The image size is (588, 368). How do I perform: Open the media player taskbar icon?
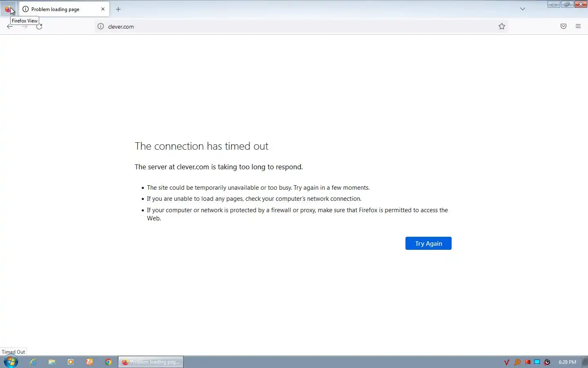pos(71,362)
